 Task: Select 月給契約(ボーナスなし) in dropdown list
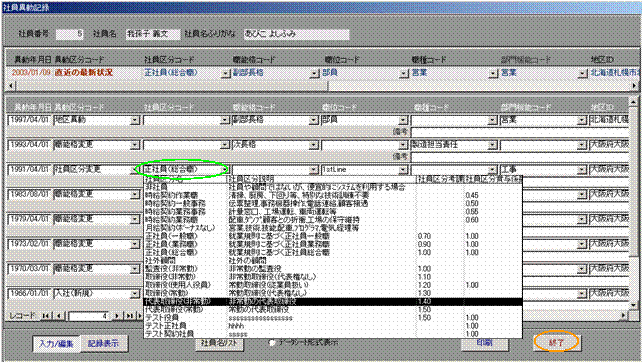tap(333, 228)
